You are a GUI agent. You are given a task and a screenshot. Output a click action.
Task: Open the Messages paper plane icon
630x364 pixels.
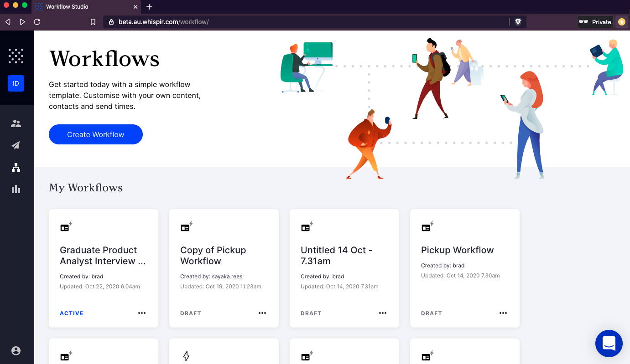[x=16, y=145]
